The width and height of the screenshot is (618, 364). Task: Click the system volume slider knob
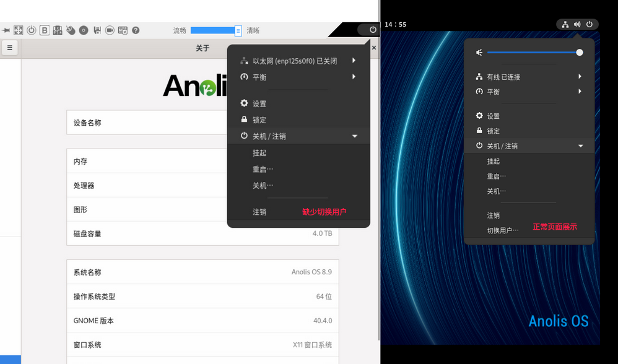tap(580, 53)
